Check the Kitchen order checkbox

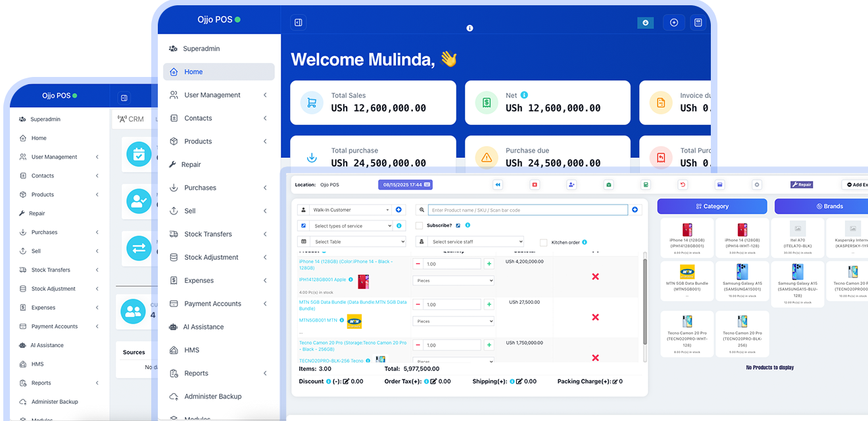click(544, 243)
